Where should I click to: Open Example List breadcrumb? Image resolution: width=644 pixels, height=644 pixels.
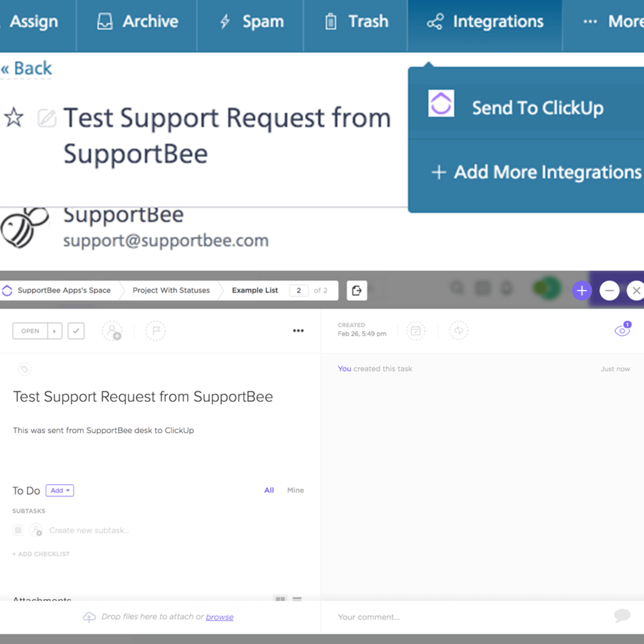(x=255, y=290)
